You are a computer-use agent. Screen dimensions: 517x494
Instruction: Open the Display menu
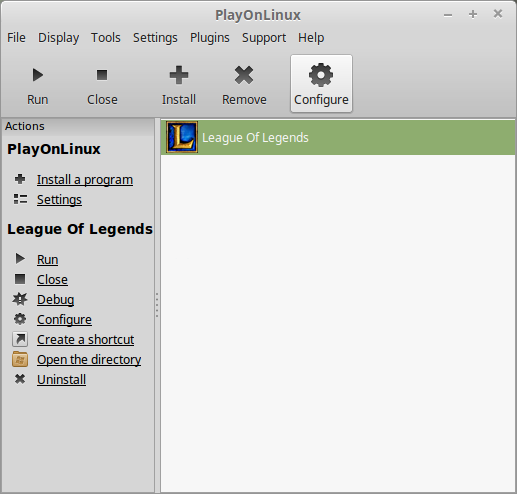pos(59,38)
